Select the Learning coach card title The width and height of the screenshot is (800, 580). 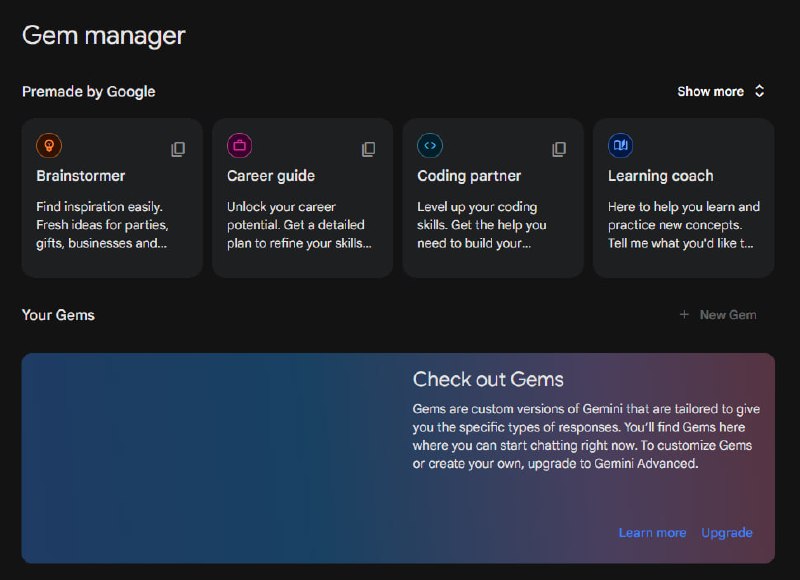pos(661,176)
